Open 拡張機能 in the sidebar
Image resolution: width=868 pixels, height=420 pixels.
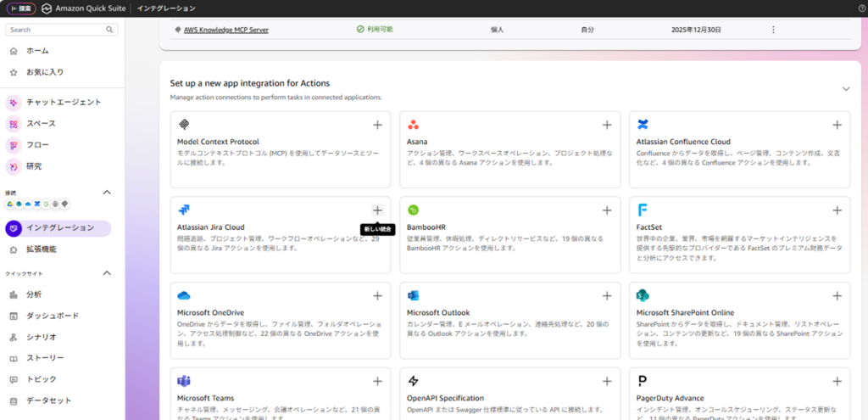point(42,249)
